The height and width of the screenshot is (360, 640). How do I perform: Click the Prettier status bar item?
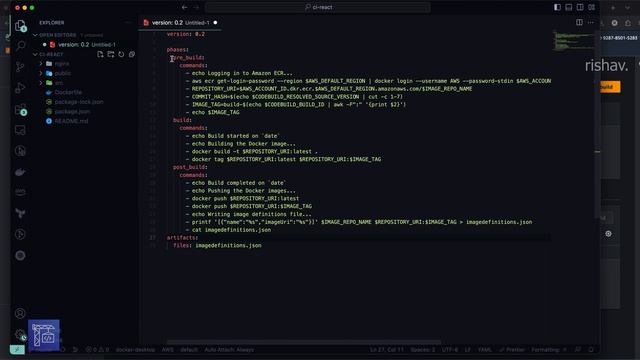(512, 349)
